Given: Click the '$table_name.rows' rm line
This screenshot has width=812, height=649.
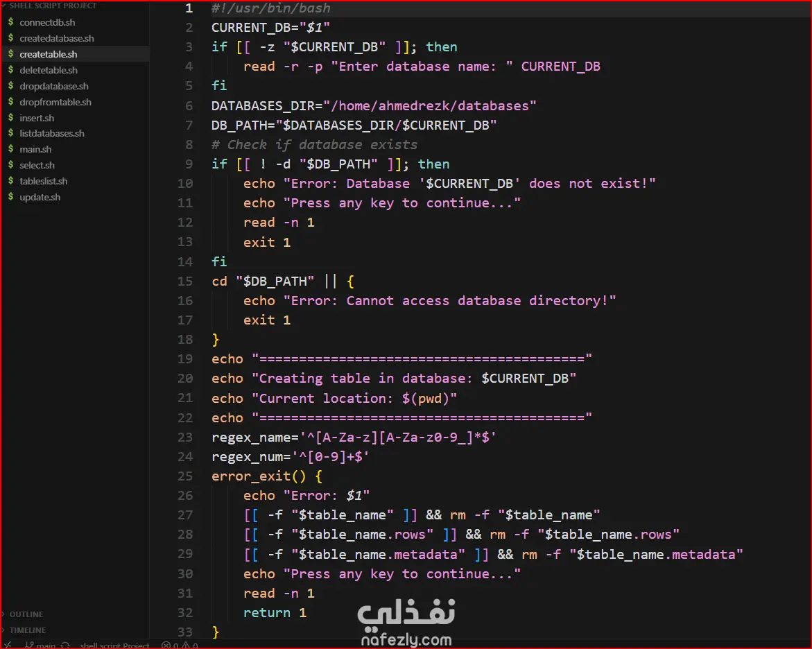Looking at the screenshot, I should click(461, 535).
